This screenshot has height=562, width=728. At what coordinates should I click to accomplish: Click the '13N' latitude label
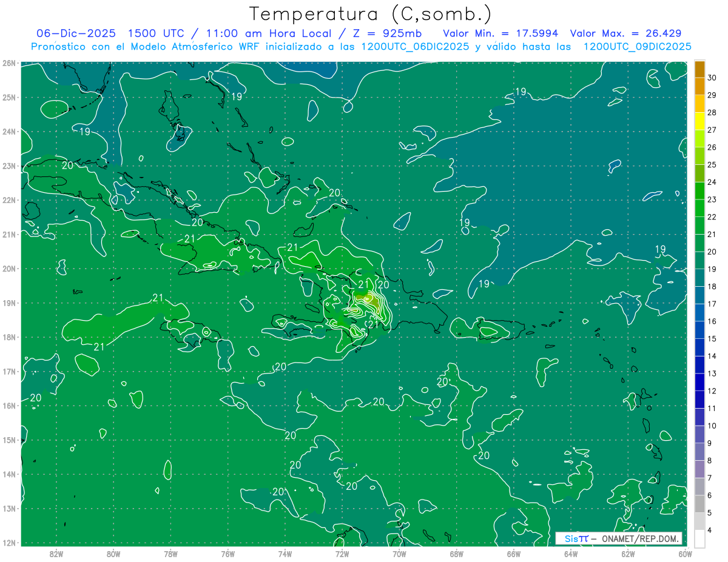(x=8, y=508)
